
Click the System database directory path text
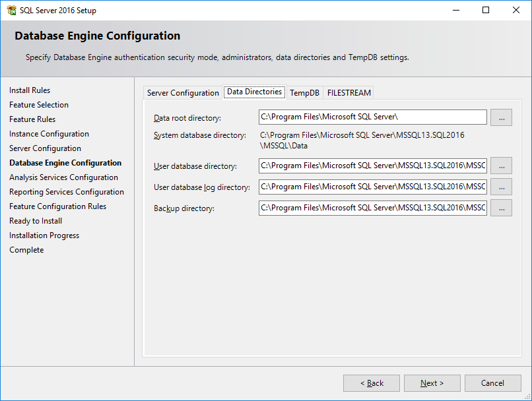pos(362,140)
